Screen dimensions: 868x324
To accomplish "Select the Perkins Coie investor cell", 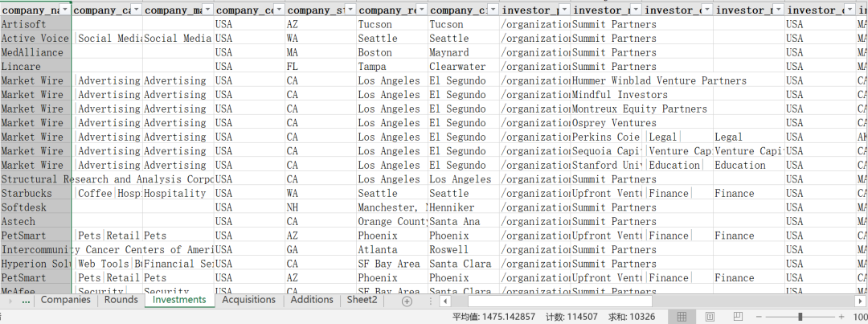I will click(607, 137).
